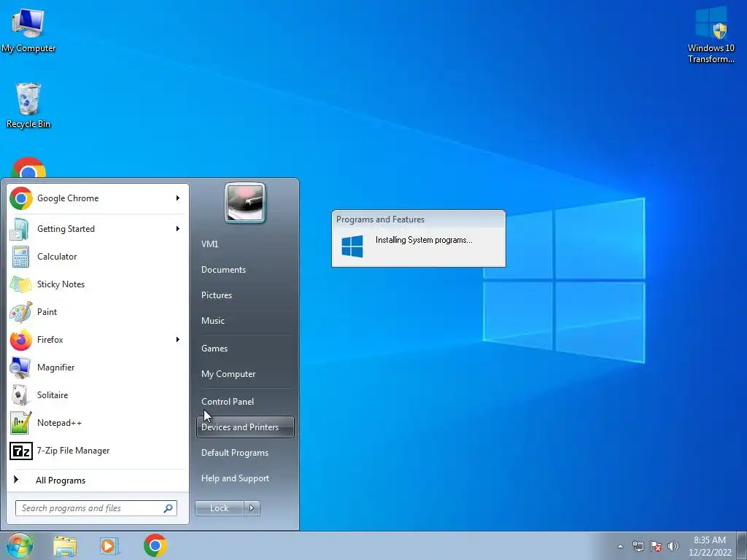
Task: Open File Explorer on the taskbar
Action: click(x=65, y=546)
